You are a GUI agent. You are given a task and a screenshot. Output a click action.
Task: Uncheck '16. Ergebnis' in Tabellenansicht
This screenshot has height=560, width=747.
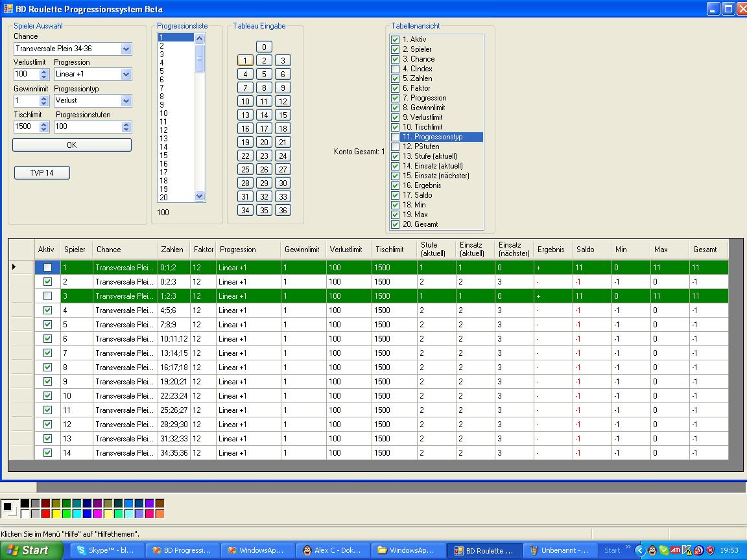(x=395, y=185)
